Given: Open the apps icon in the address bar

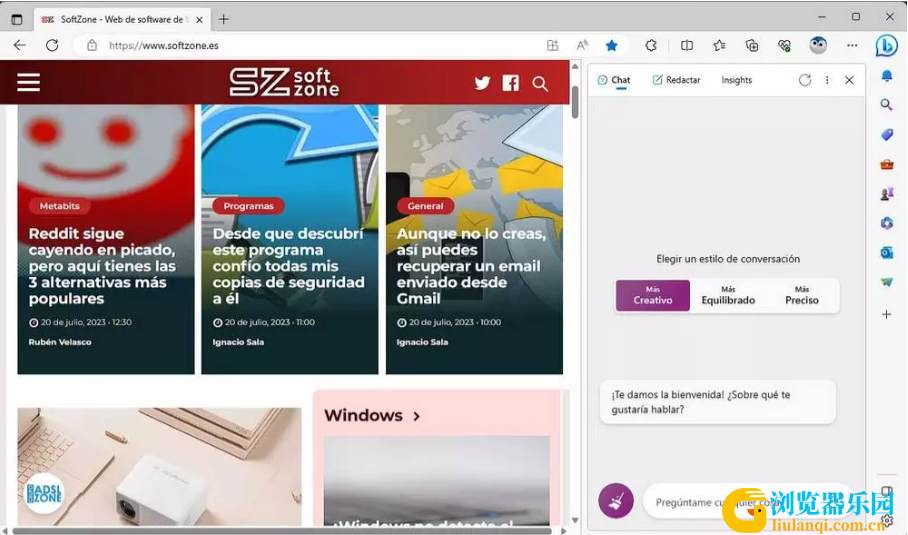Looking at the screenshot, I should pos(552,45).
